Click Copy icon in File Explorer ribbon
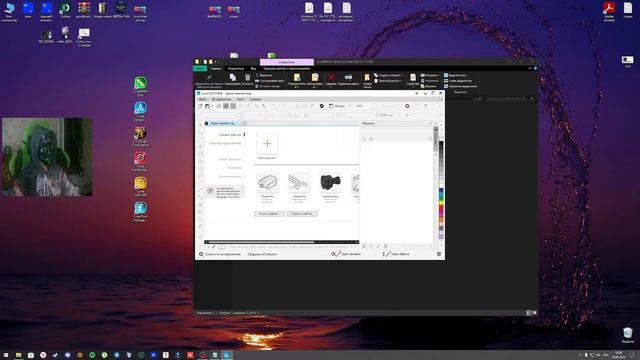 pyautogui.click(x=232, y=77)
